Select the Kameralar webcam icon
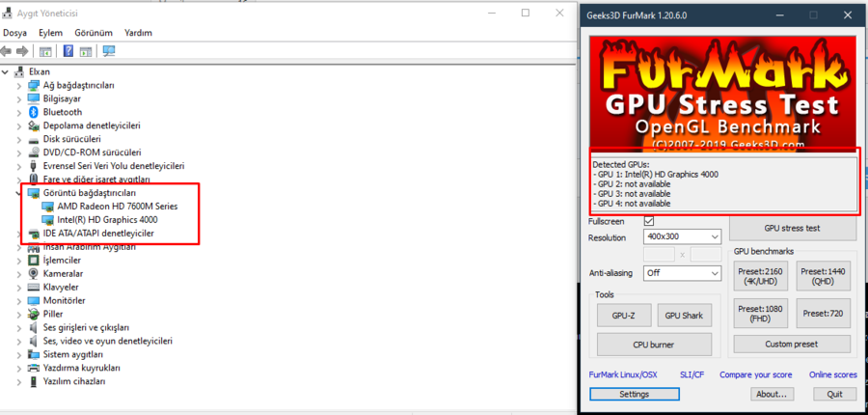 coord(35,274)
